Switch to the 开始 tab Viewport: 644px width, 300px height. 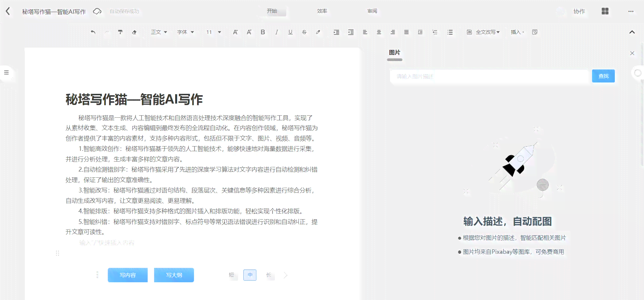[272, 11]
